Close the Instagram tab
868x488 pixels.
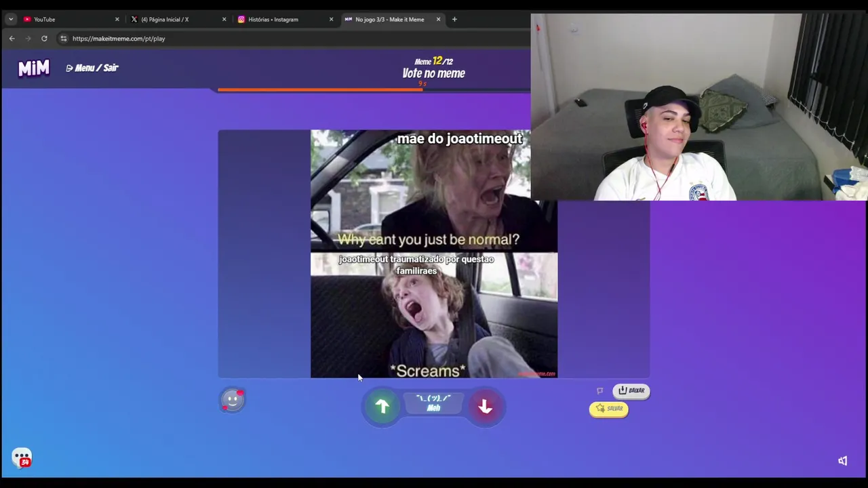point(331,20)
